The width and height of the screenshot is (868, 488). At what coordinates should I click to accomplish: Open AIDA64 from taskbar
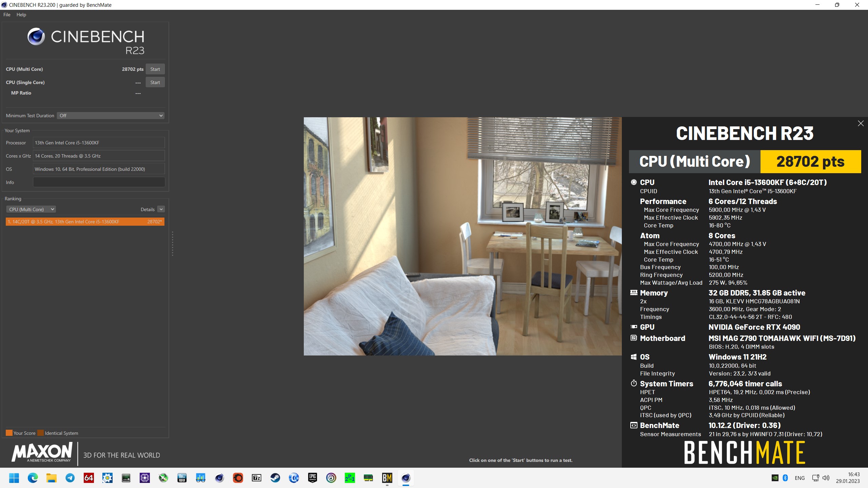89,478
